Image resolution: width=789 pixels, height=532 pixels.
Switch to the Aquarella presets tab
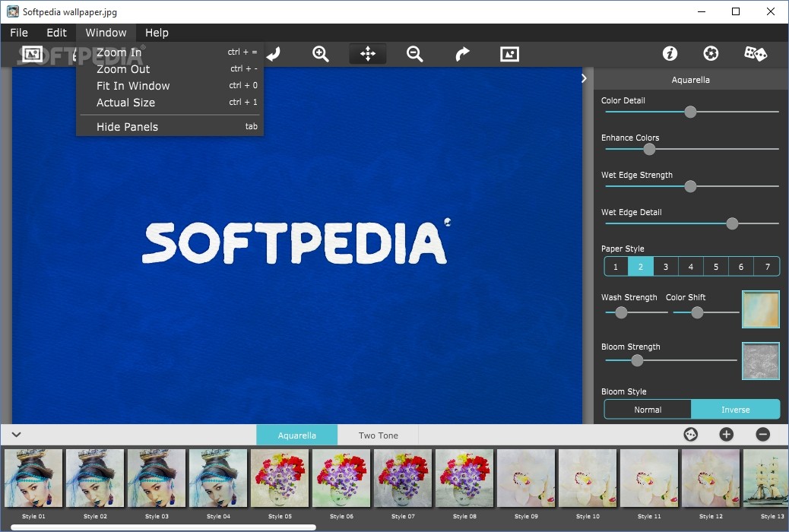pyautogui.click(x=297, y=435)
